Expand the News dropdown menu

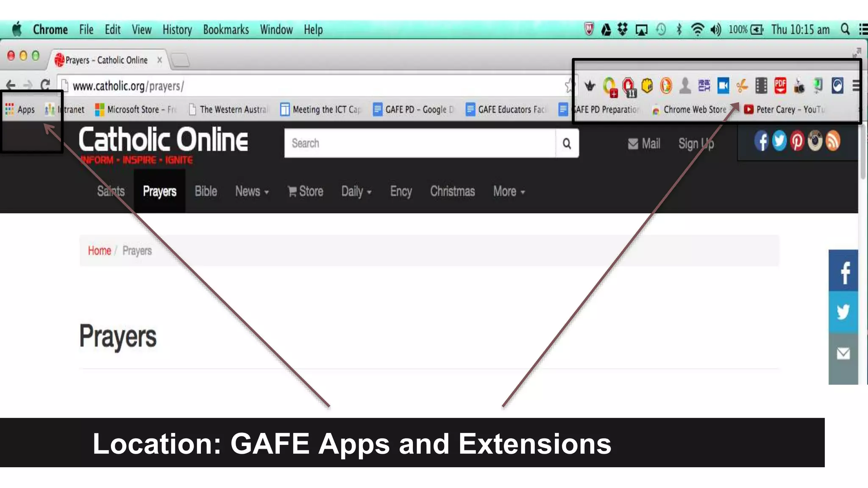(x=252, y=191)
